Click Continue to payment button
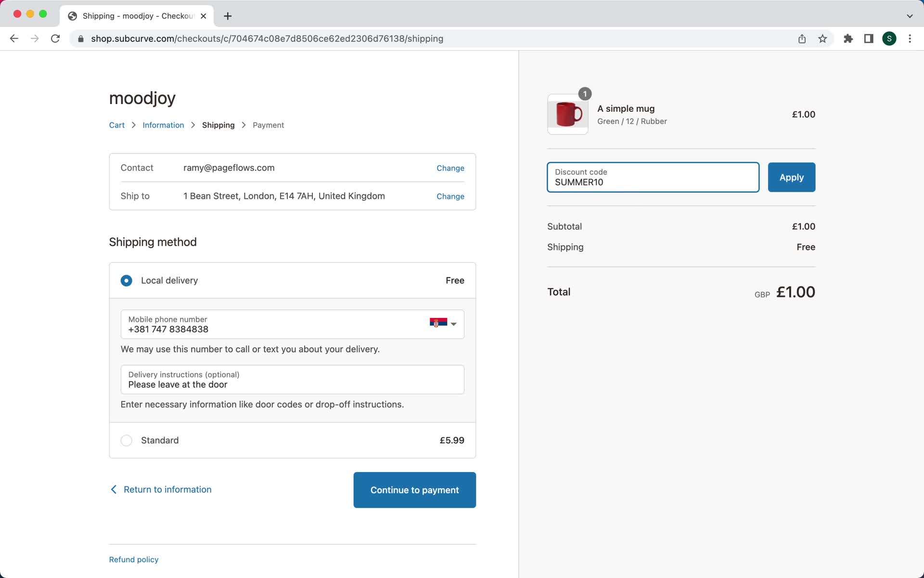 click(414, 489)
